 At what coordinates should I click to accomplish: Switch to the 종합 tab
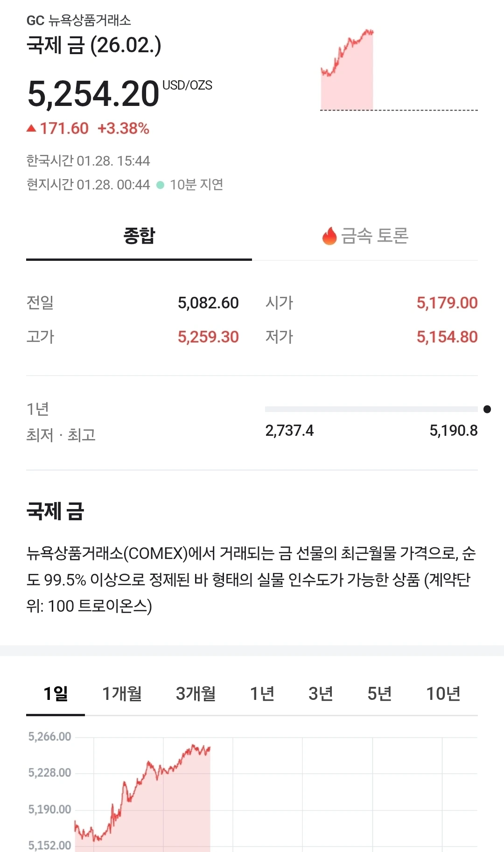[139, 236]
